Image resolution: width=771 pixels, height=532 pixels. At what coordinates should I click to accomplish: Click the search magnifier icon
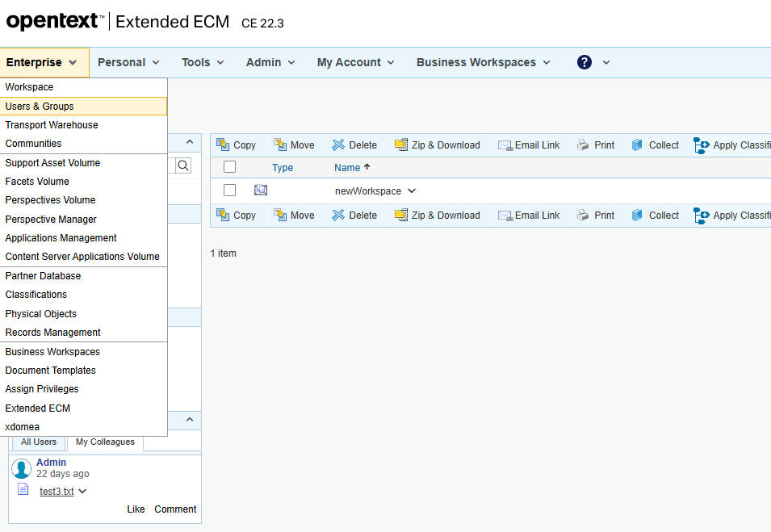(x=183, y=165)
